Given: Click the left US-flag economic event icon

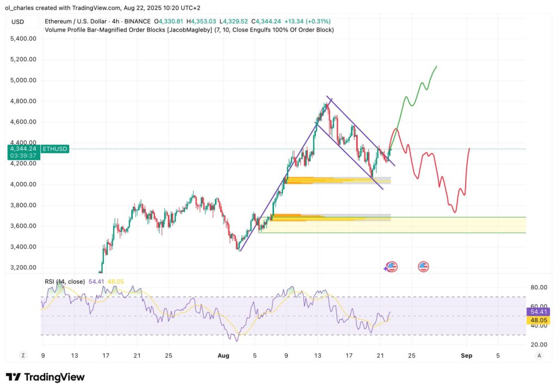Looking at the screenshot, I should 392,267.
